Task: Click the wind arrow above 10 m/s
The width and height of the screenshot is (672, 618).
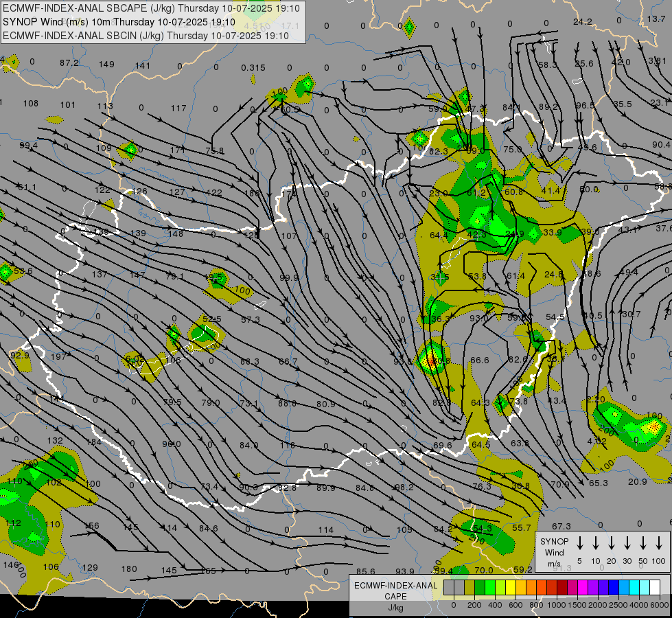Action: point(596,543)
